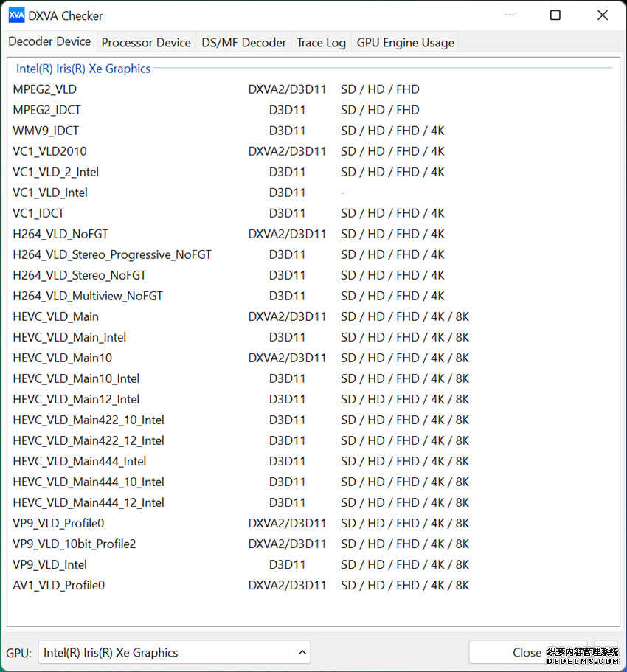Click the resolution list for MPEG2_IDCT
The height and width of the screenshot is (672, 627).
coord(380,110)
